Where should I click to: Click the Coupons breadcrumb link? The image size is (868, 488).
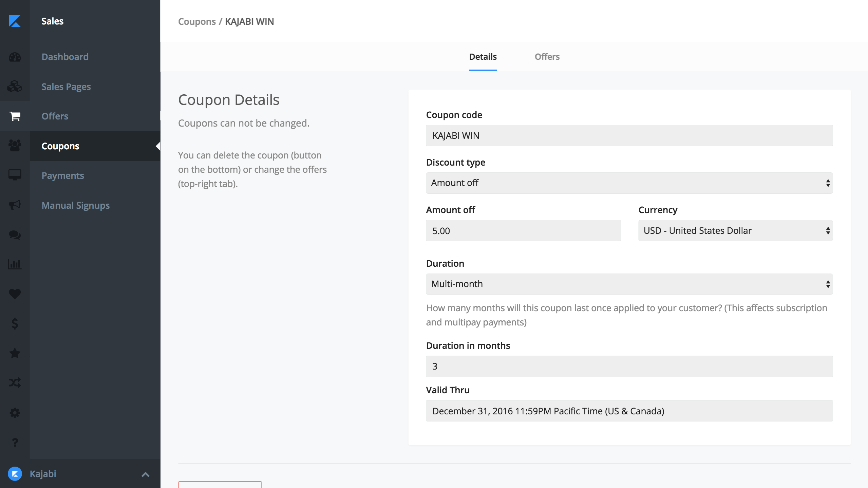tap(197, 21)
